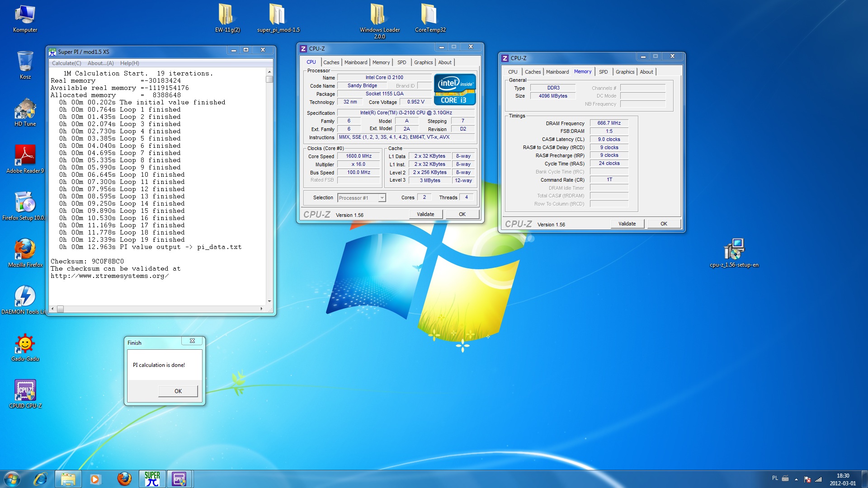Close the Finish dialog with X

pyautogui.click(x=192, y=341)
